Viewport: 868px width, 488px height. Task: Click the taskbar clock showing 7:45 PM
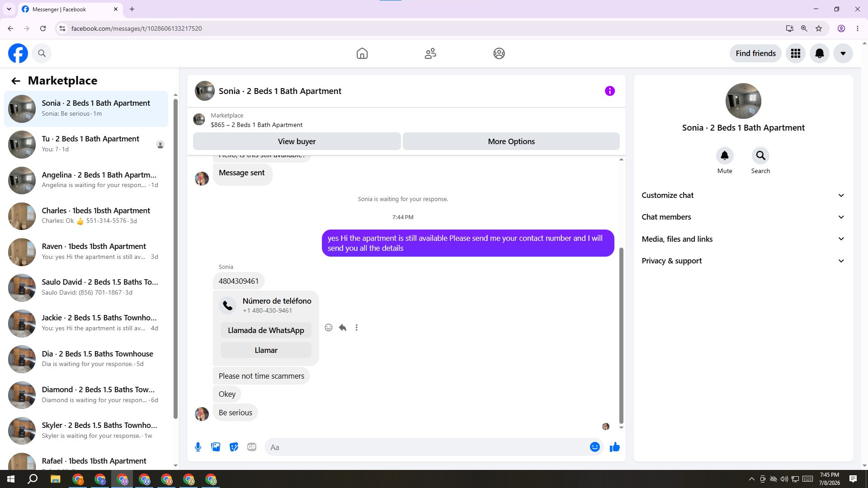[829, 479]
